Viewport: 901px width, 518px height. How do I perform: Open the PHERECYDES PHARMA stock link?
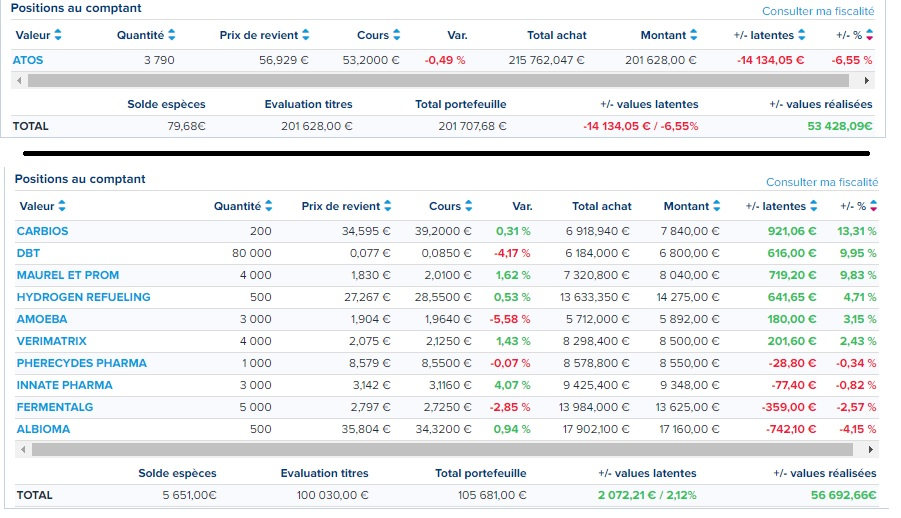(x=82, y=363)
